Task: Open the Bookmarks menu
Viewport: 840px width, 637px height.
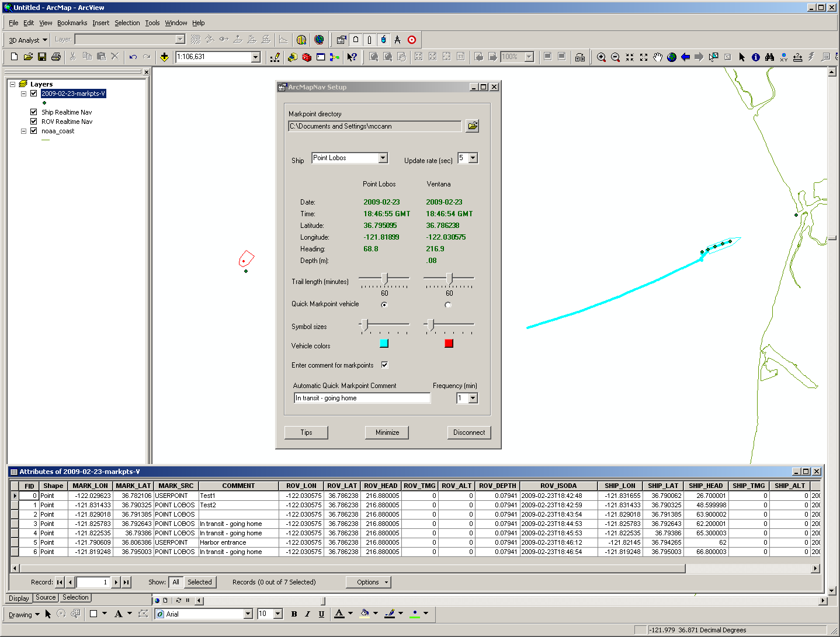Action: coord(72,23)
